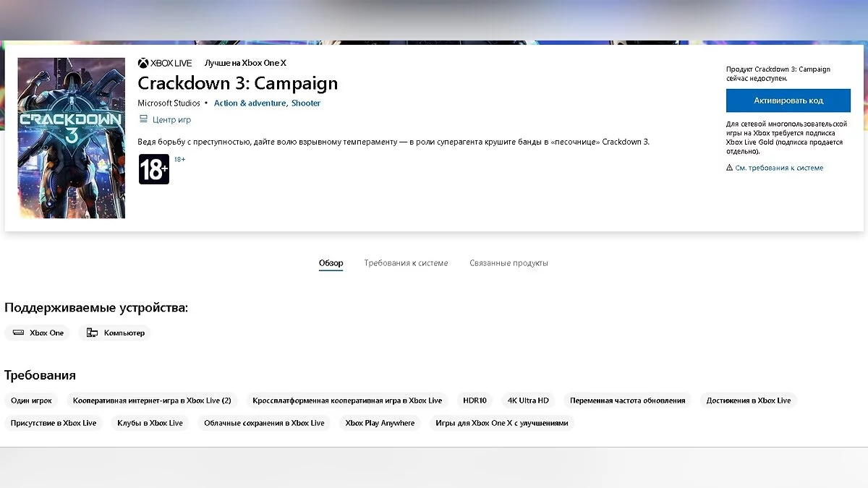The image size is (868, 488).
Task: Click the small 18+ rating link
Action: 179,159
